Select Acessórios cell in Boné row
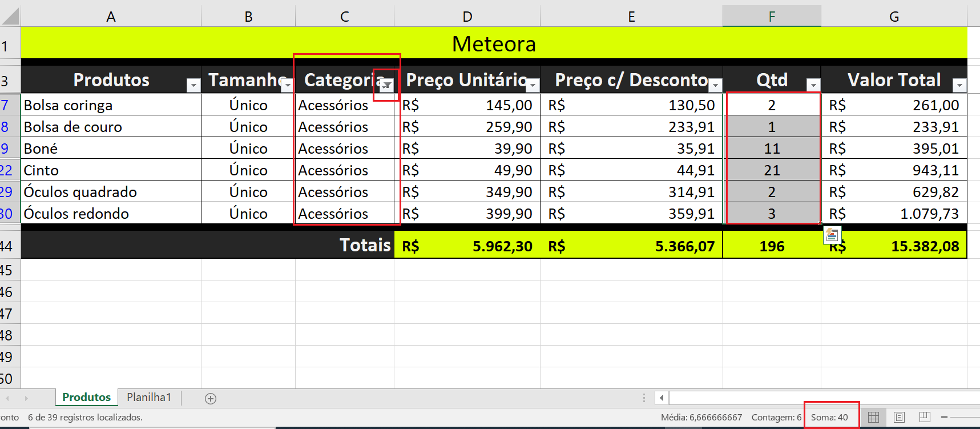The width and height of the screenshot is (980, 429). click(x=345, y=149)
